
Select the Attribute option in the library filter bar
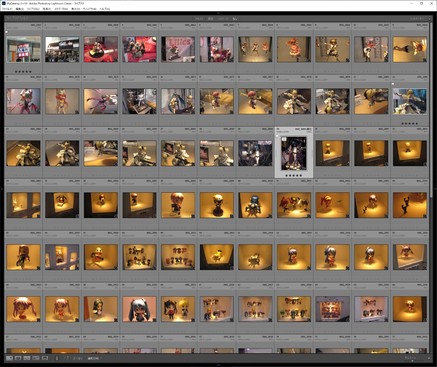[x=210, y=19]
